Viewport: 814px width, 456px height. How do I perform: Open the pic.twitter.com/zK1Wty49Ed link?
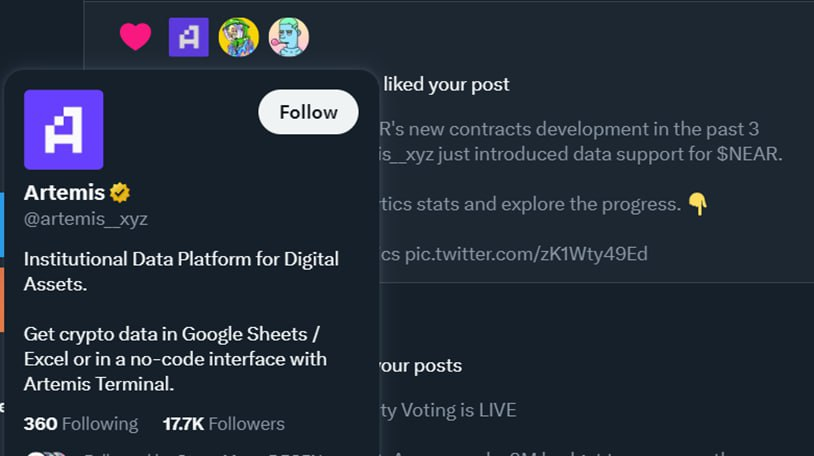[x=525, y=254]
